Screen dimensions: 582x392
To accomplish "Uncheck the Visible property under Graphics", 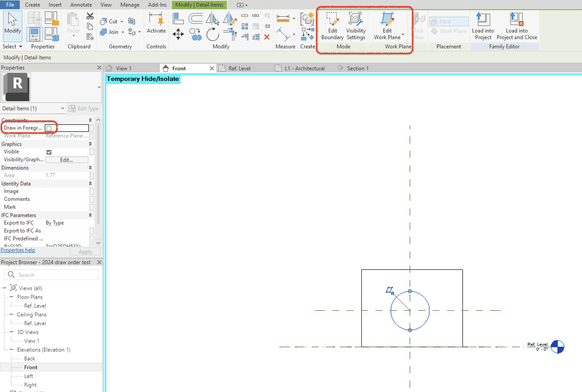I will tap(49, 152).
